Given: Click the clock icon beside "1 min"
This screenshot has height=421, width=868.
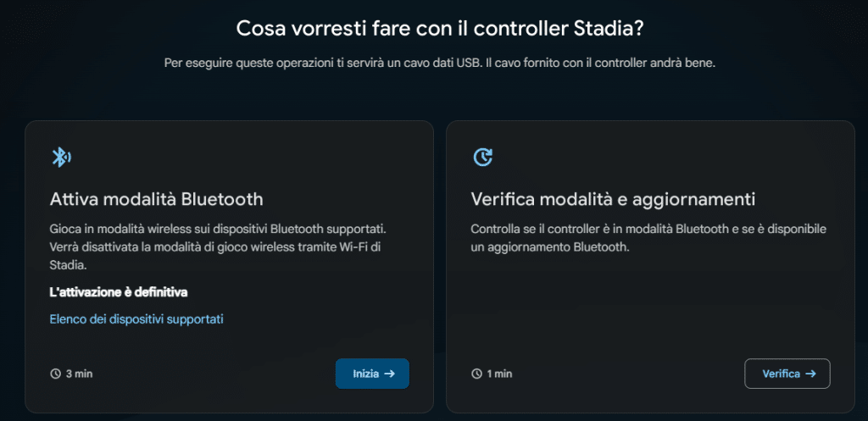Looking at the screenshot, I should [477, 374].
